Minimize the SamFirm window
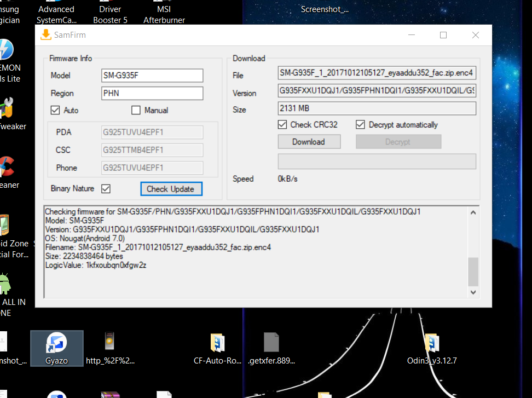This screenshot has width=532, height=398. point(412,35)
